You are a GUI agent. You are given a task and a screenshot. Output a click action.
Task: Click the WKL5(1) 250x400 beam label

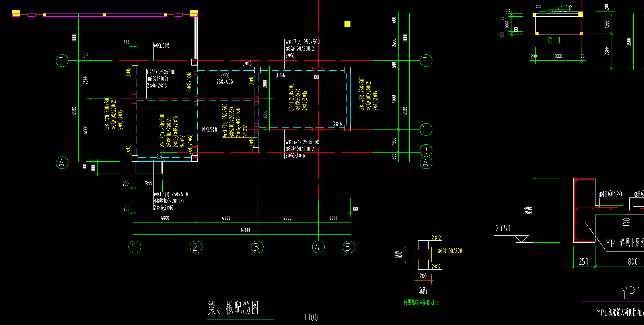(x=171, y=194)
